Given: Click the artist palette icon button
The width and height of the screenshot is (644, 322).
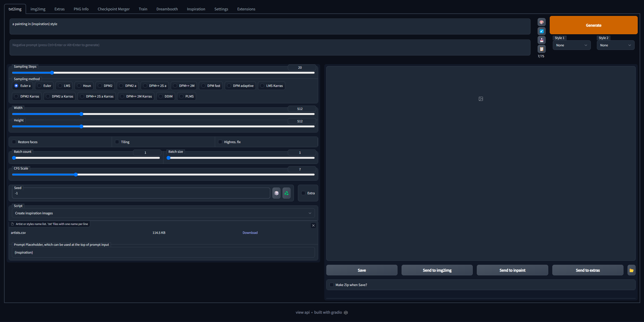Looking at the screenshot, I should click(541, 22).
